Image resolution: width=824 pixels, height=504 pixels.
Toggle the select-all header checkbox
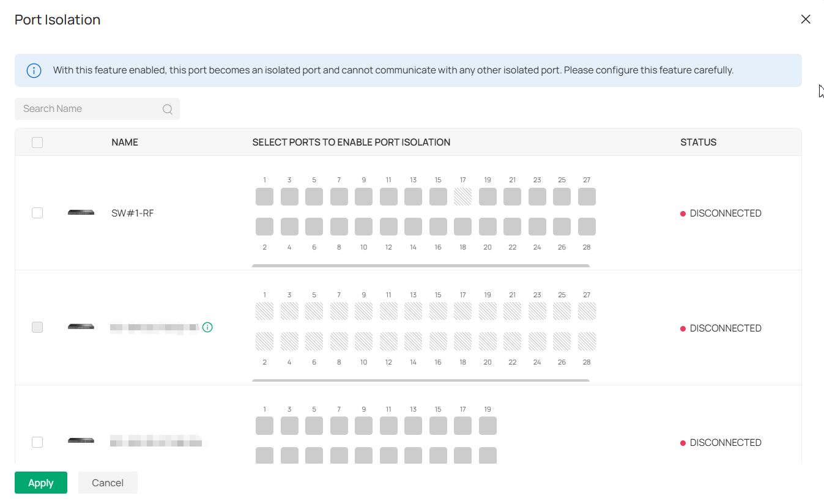click(x=37, y=143)
